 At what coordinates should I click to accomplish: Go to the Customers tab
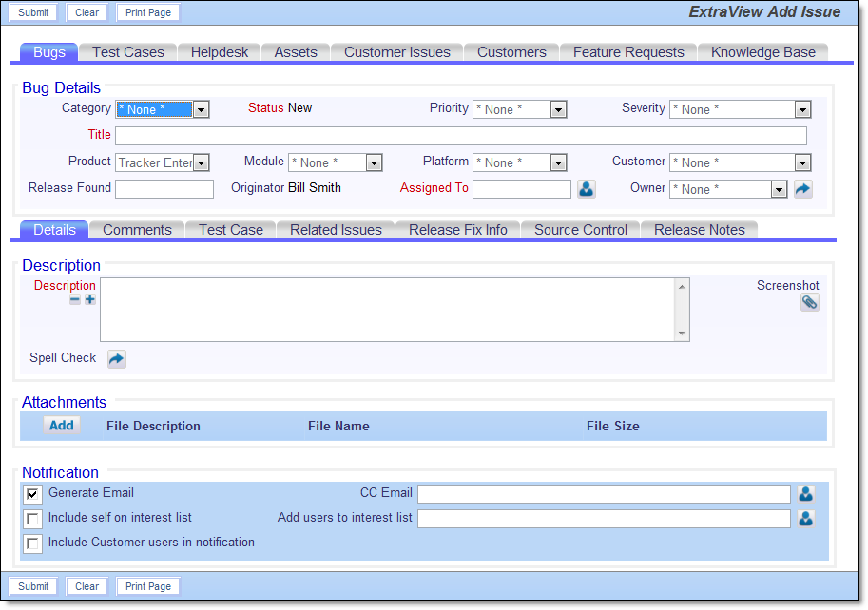click(x=511, y=52)
